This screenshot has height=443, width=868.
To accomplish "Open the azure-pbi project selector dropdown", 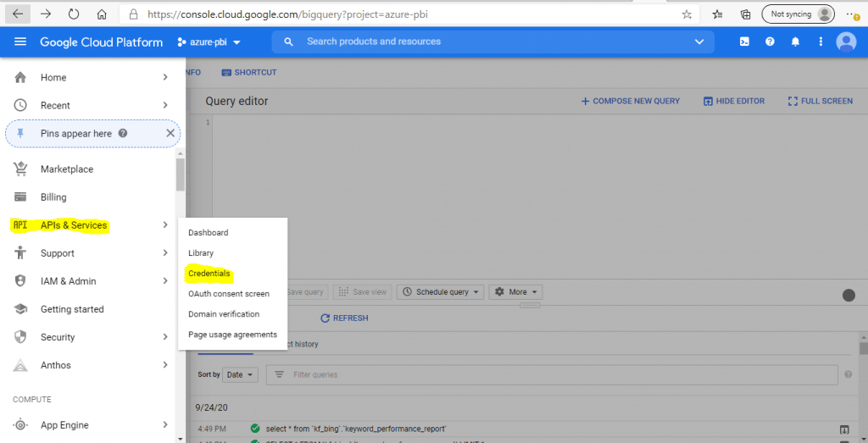I will tap(209, 42).
